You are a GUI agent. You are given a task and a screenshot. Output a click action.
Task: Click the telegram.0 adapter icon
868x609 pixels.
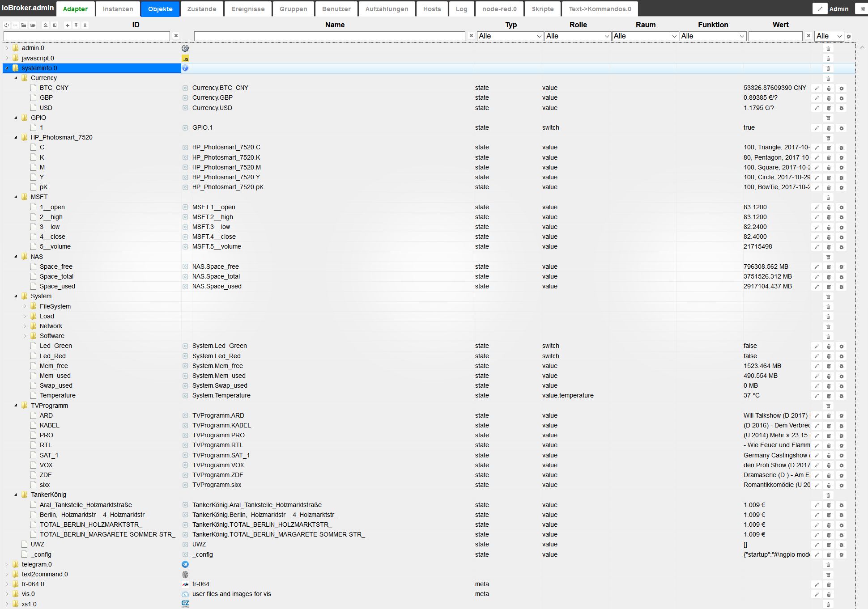tap(185, 564)
